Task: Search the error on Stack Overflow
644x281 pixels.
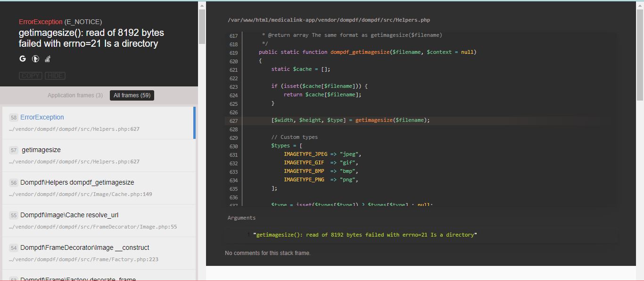Action: (48, 59)
